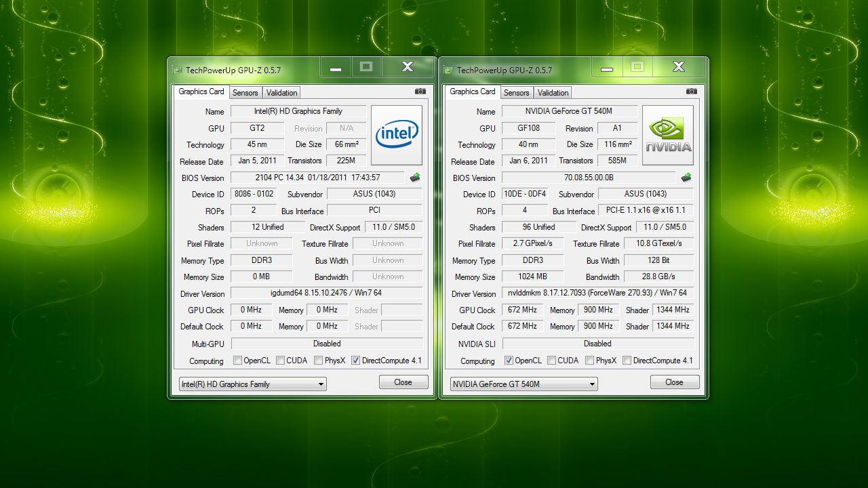Click the GPU-Z title bar icon in left window
Viewport: 868px width, 488px height.
[178, 70]
